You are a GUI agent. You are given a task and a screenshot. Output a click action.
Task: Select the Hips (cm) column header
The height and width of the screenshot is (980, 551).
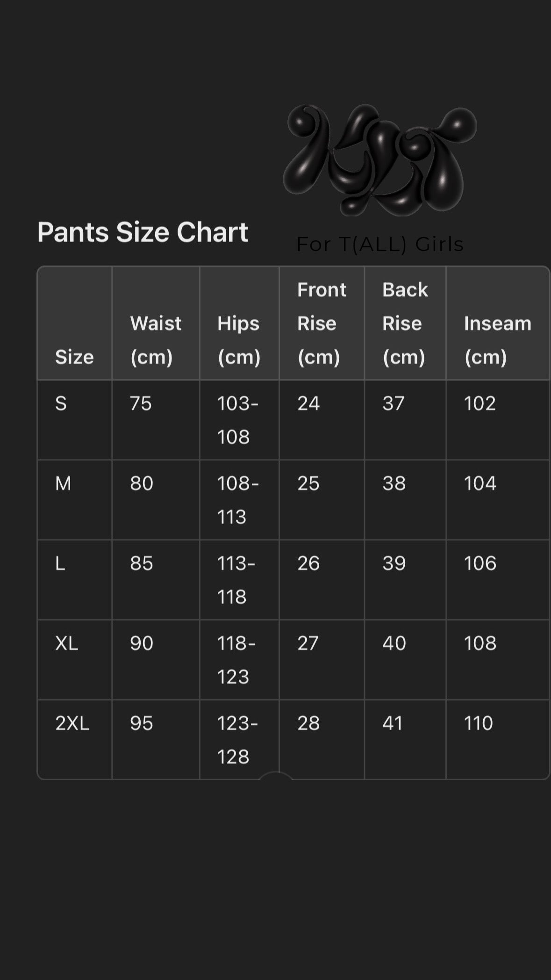239,340
